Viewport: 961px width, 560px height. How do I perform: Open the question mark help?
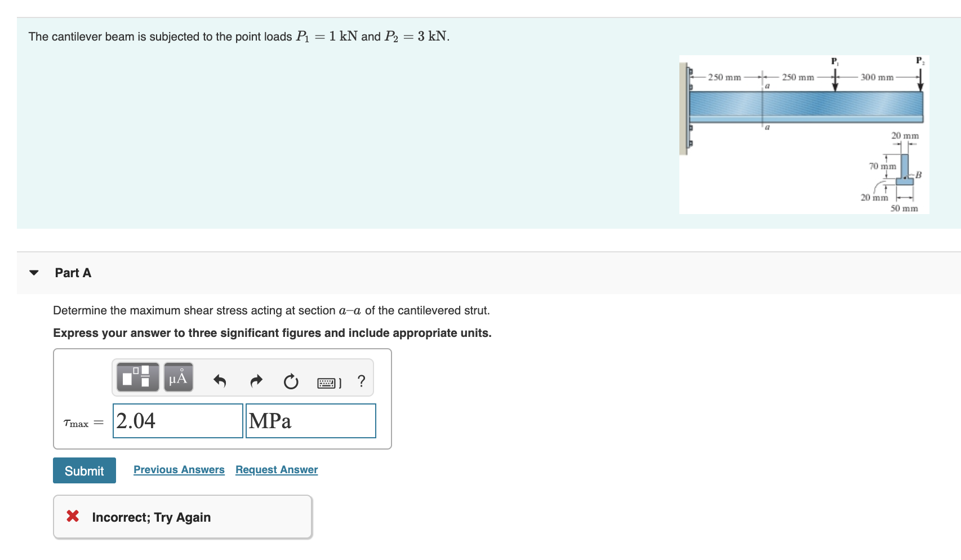click(x=362, y=381)
